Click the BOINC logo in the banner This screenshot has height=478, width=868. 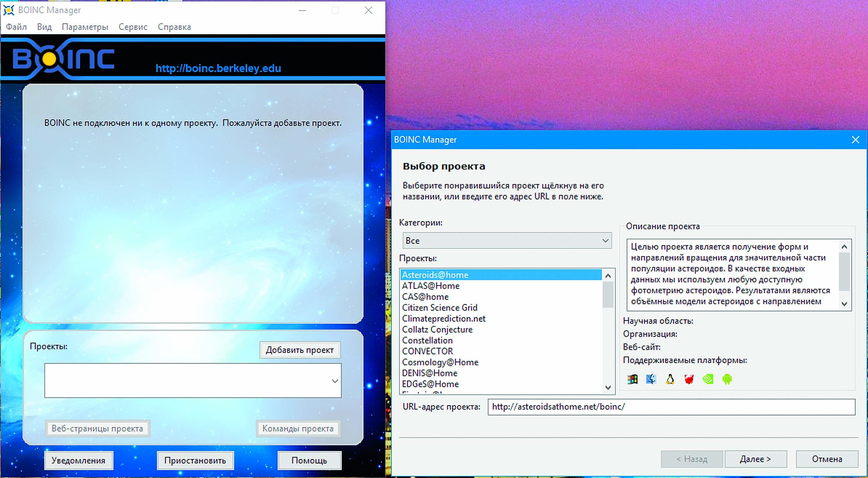pos(63,59)
